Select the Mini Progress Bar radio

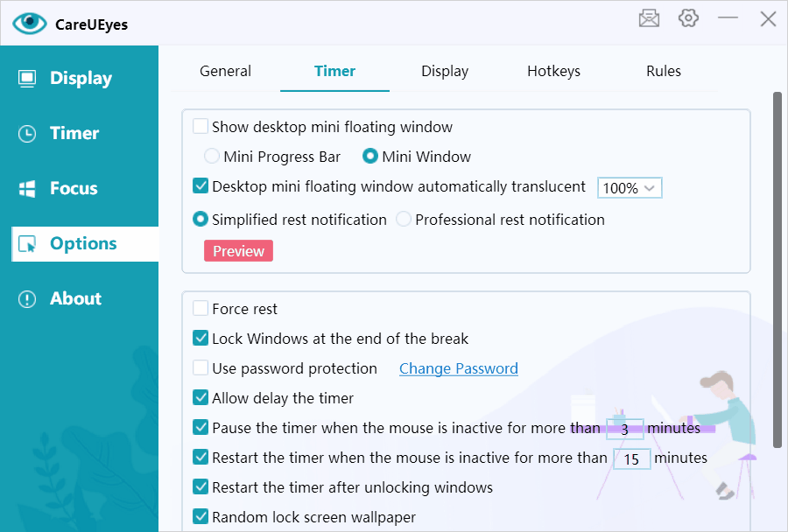pos(212,157)
